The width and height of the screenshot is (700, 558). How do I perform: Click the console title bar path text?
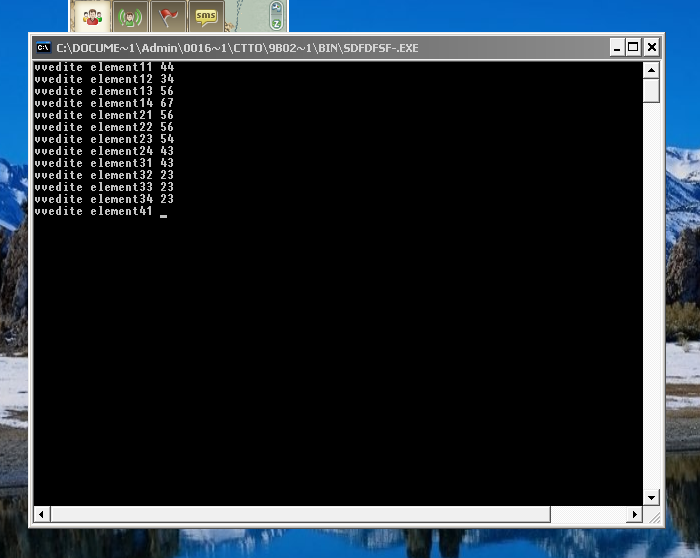[239, 47]
